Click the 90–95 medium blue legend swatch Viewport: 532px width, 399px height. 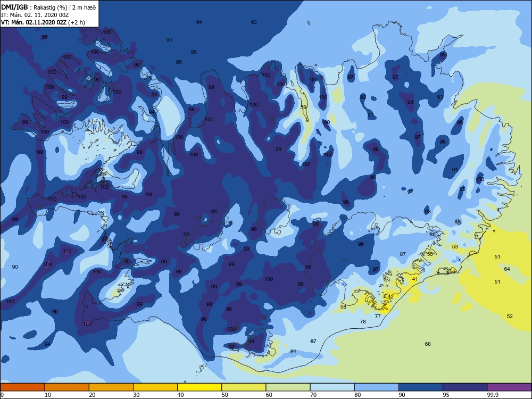(421, 387)
